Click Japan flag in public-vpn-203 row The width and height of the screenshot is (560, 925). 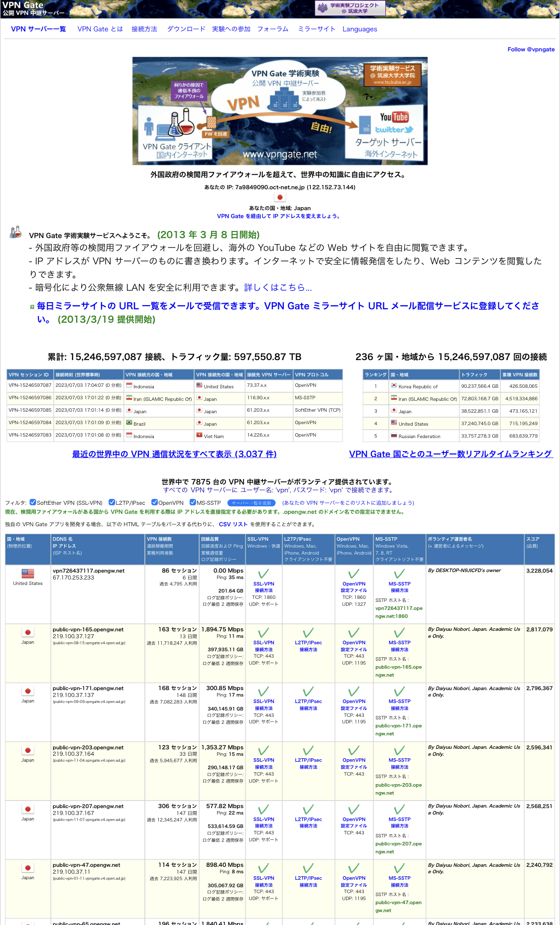[x=28, y=750]
